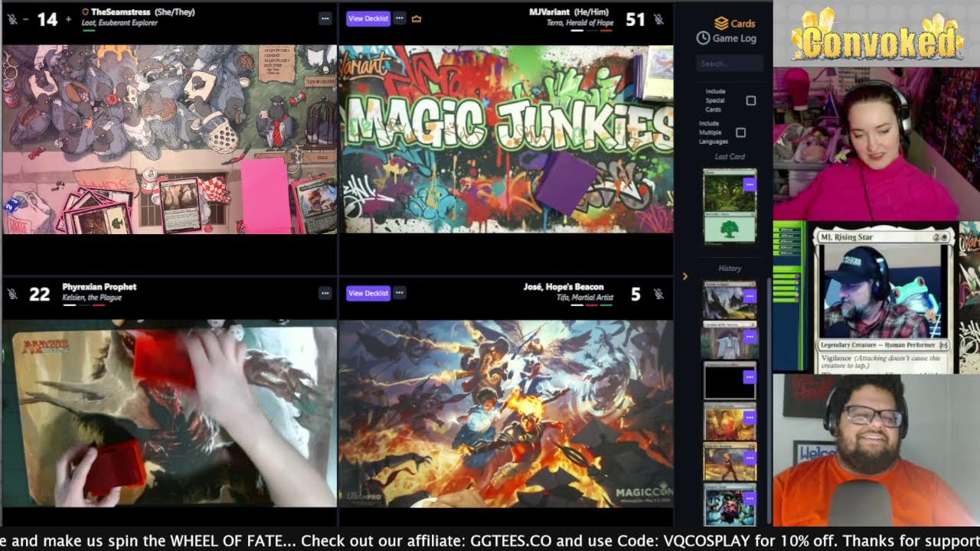Open options on last History card
This screenshot has height=551, width=980.
[x=749, y=498]
